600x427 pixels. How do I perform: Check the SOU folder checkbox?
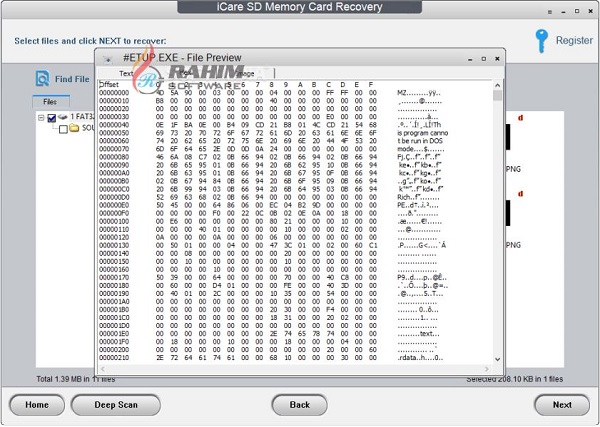64,129
